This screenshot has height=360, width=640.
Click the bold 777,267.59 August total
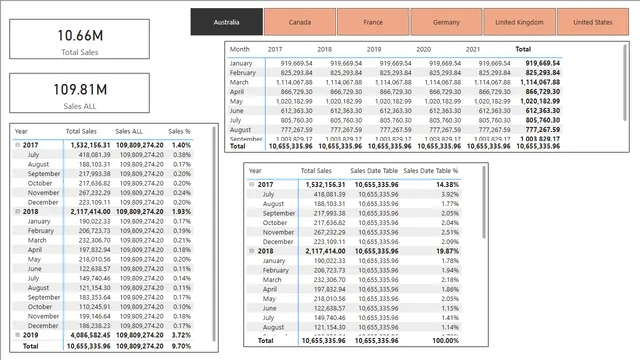tap(542, 129)
